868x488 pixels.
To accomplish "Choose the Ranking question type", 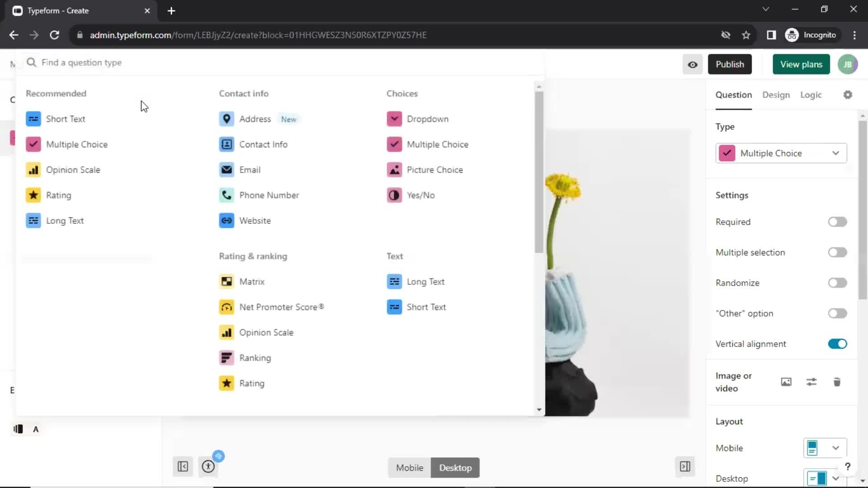I will pos(245,358).
